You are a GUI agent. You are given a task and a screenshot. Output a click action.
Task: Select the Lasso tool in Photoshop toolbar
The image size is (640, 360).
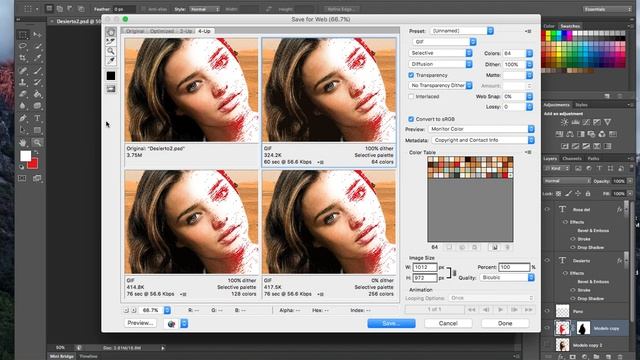[x=23, y=46]
